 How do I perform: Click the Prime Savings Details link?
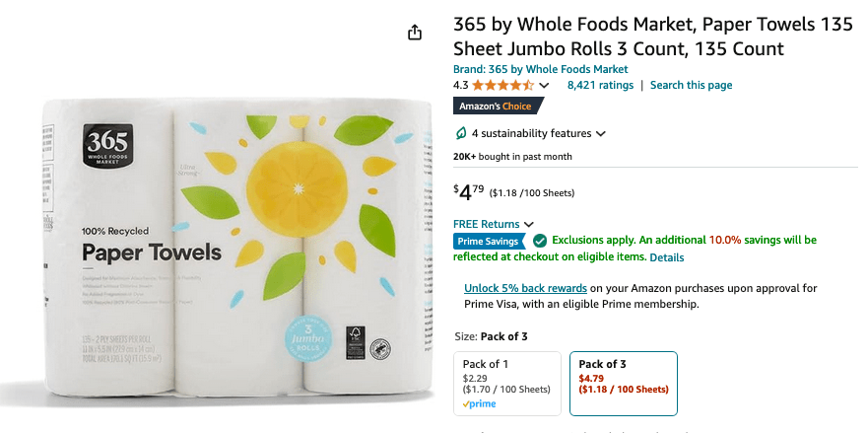click(666, 257)
